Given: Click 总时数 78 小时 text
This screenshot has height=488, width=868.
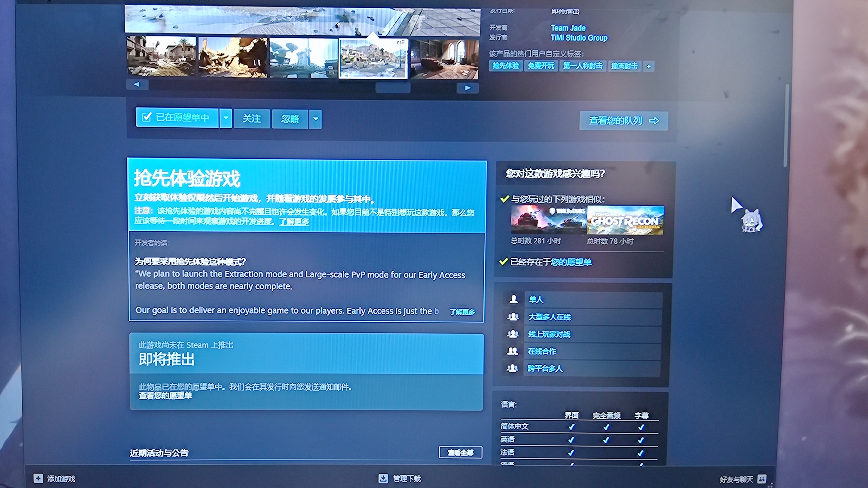Looking at the screenshot, I should click(x=610, y=241).
